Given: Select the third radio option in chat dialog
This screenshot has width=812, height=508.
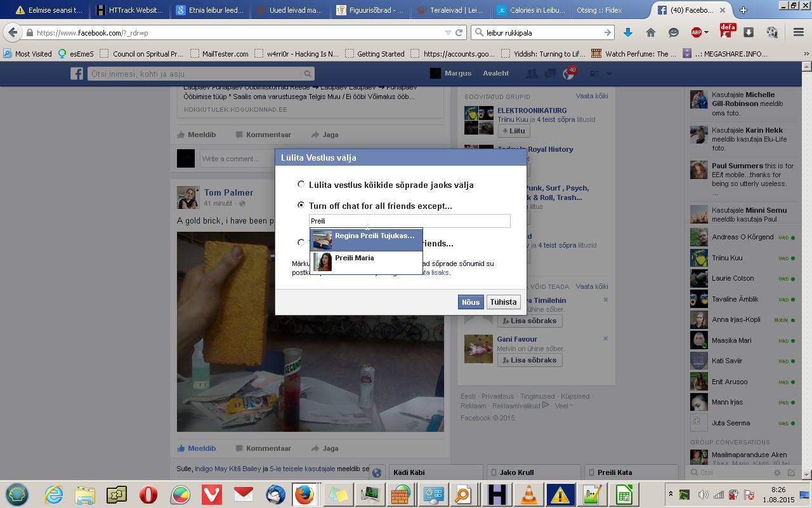Looking at the screenshot, I should coord(301,243).
